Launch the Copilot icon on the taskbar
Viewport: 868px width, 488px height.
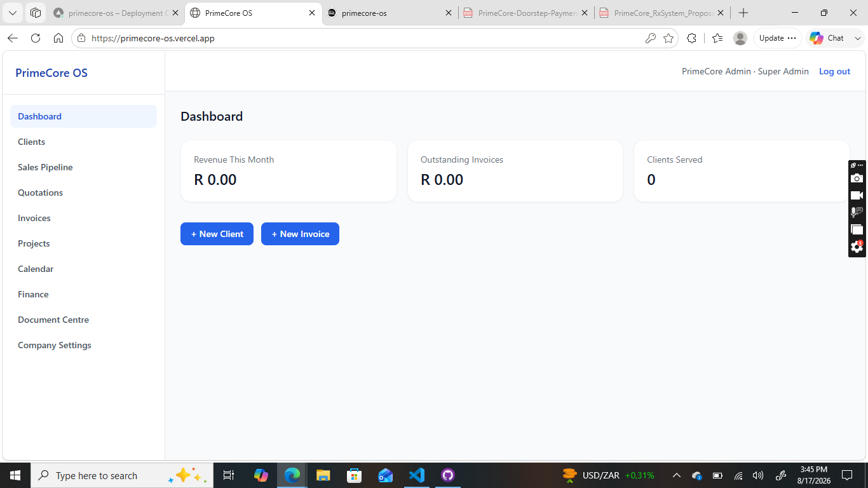(261, 475)
